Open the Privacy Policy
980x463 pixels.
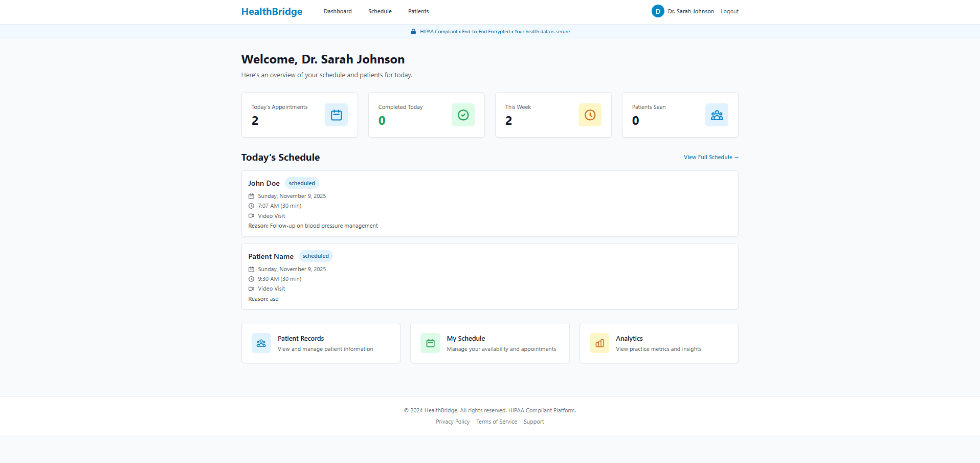(452, 422)
